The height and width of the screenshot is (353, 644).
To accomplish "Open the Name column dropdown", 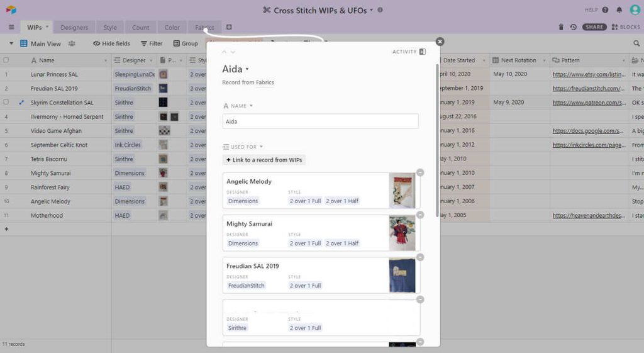I will coord(106,60).
